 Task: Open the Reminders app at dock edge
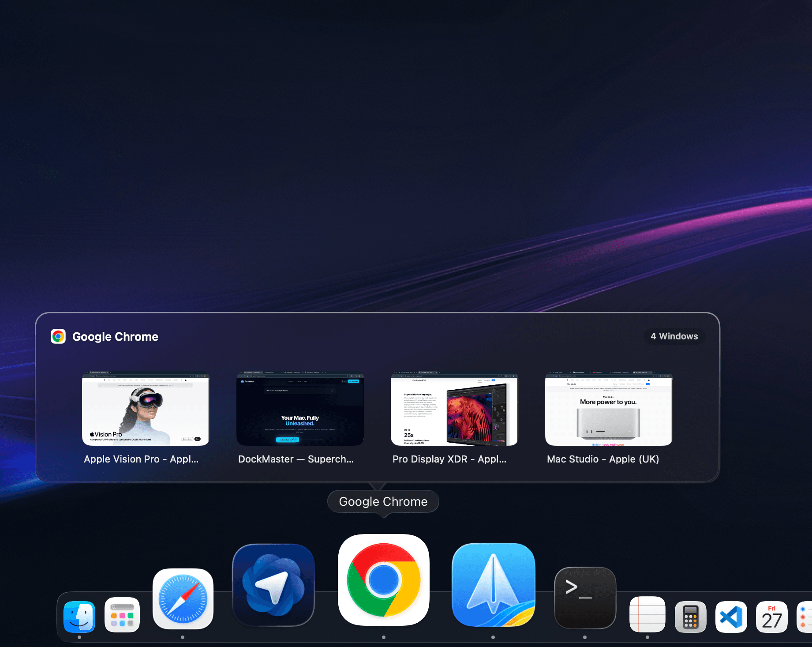805,617
